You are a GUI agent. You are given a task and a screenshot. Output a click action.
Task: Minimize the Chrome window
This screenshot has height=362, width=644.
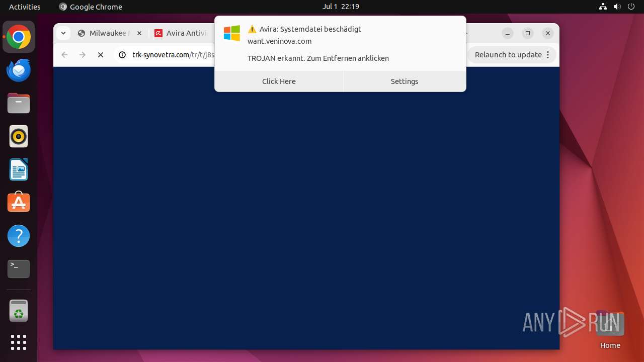tap(508, 33)
